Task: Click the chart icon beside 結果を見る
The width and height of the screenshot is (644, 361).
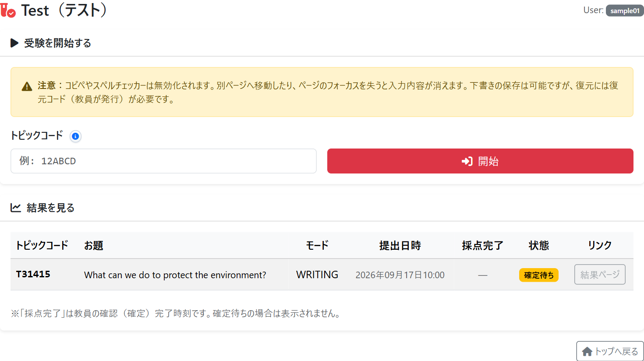Action: pyautogui.click(x=16, y=208)
